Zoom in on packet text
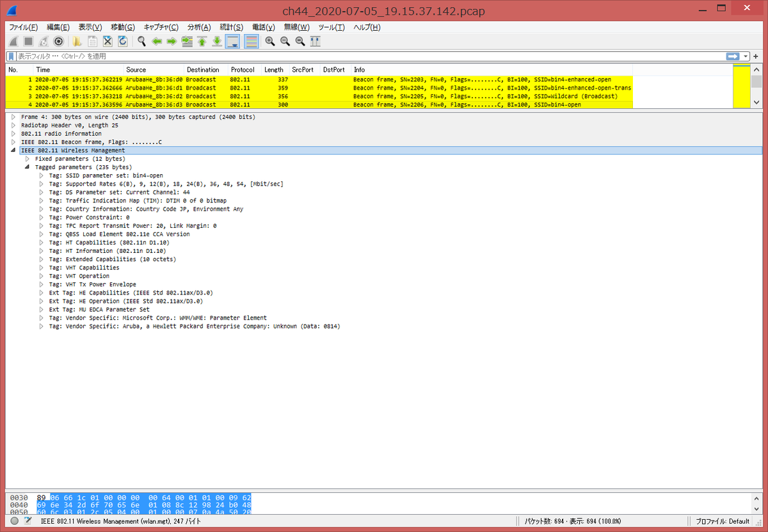The height and width of the screenshot is (532, 768). [x=269, y=42]
